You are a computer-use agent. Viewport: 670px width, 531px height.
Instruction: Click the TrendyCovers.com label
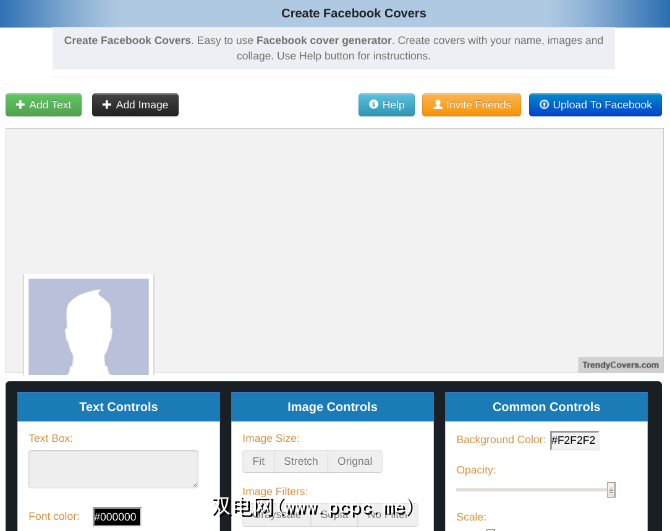click(x=620, y=365)
